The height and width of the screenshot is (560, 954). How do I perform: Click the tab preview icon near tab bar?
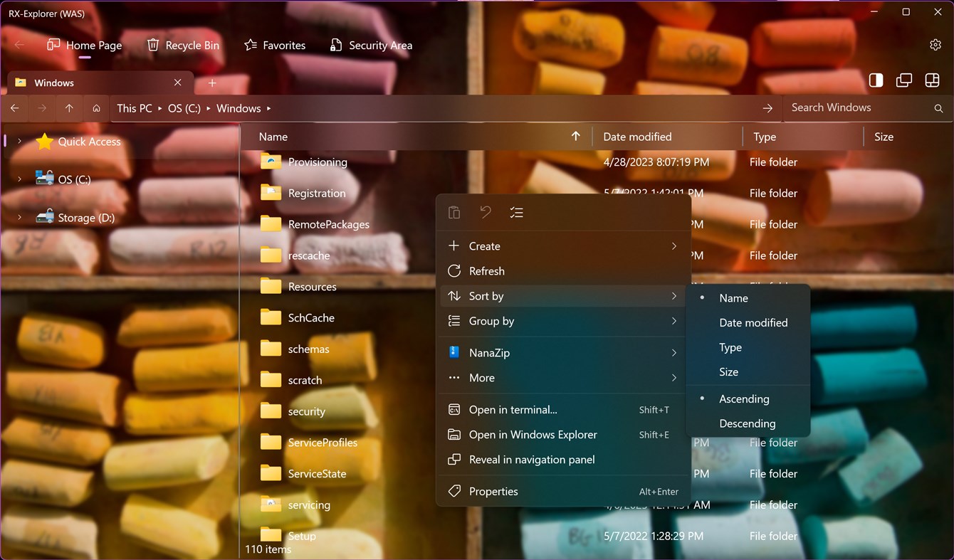click(x=903, y=80)
